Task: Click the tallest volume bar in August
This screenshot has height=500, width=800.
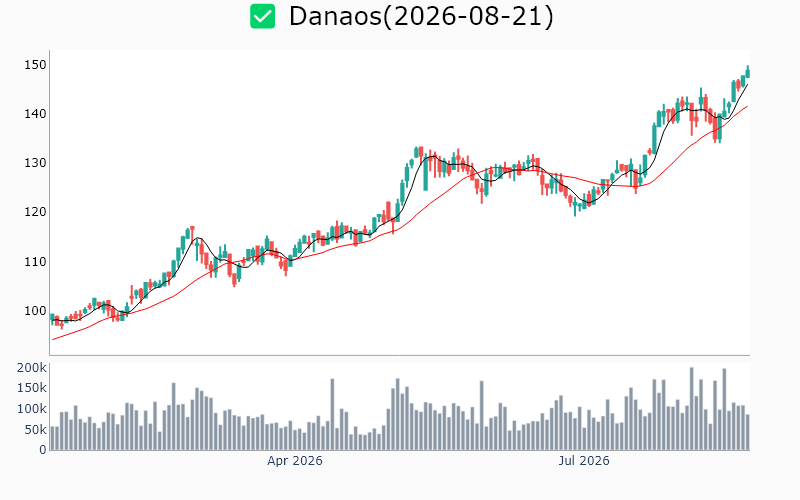Action: (x=692, y=409)
